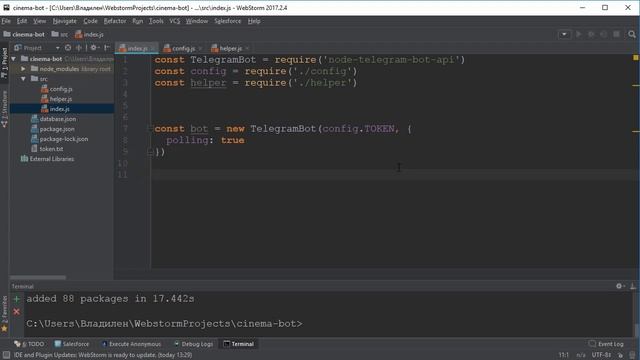
Task: Click index.js breadcrumb in navigation bar
Action: 89,34
